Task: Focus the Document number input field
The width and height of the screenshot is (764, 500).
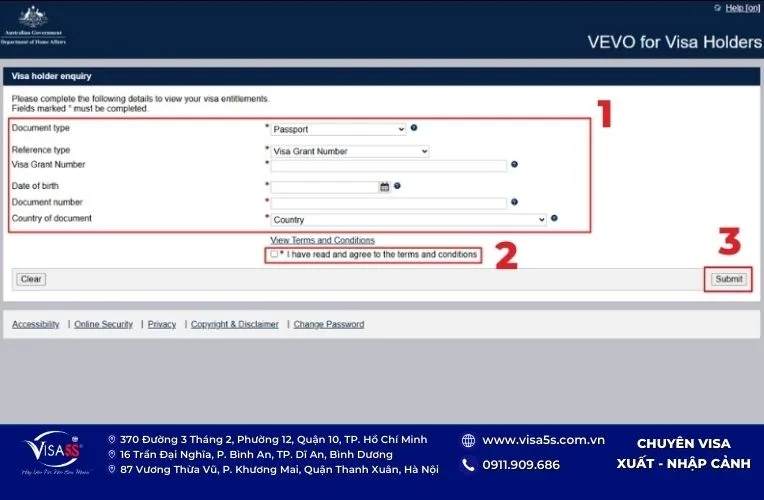Action: coord(389,203)
